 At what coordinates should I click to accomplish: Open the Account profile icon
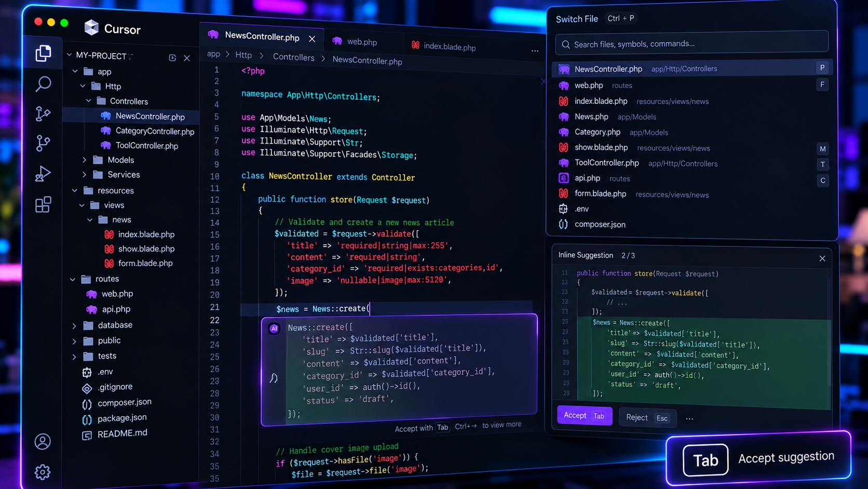[43, 441]
